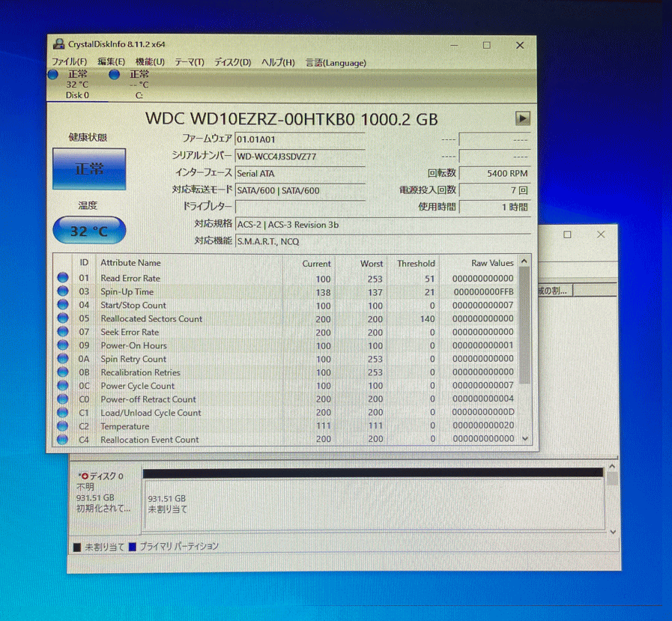672x621 pixels.
Task: Click the 32 °C temperature button
Action: point(88,231)
